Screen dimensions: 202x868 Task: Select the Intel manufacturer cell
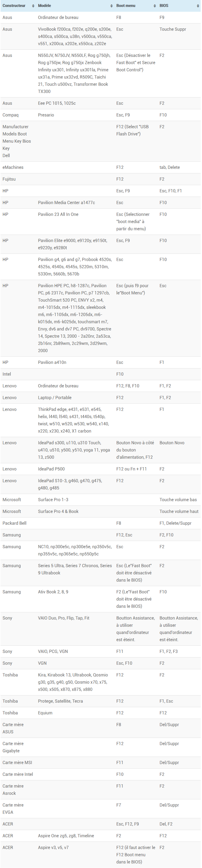click(x=7, y=374)
